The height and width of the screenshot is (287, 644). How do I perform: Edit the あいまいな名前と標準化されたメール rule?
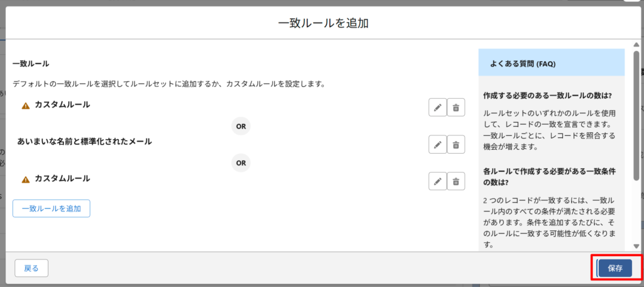[438, 144]
